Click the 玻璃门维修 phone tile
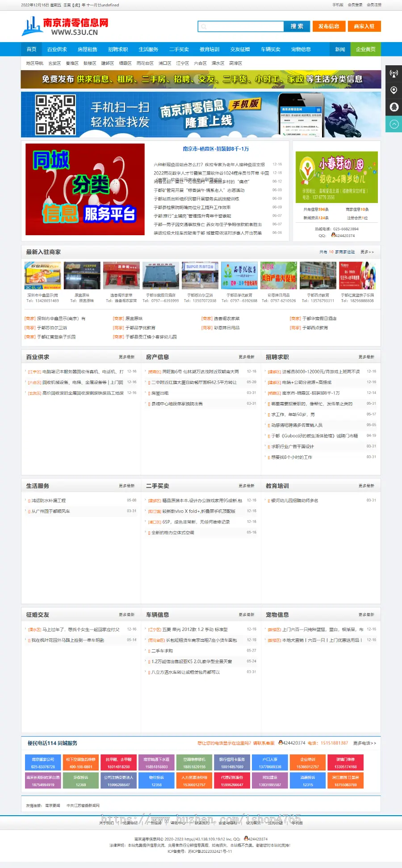This screenshot has height=868, width=402. (346, 763)
